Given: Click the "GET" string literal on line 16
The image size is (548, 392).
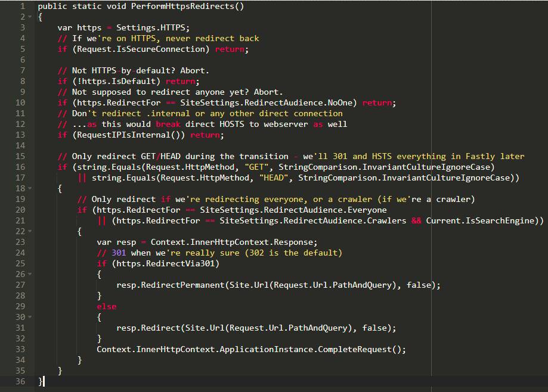Looking at the screenshot, I should pyautogui.click(x=256, y=167).
